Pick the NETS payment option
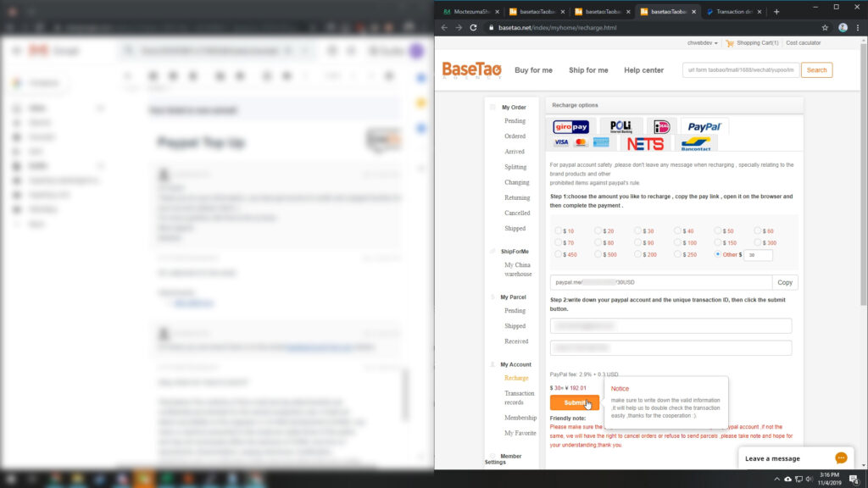 [645, 144]
